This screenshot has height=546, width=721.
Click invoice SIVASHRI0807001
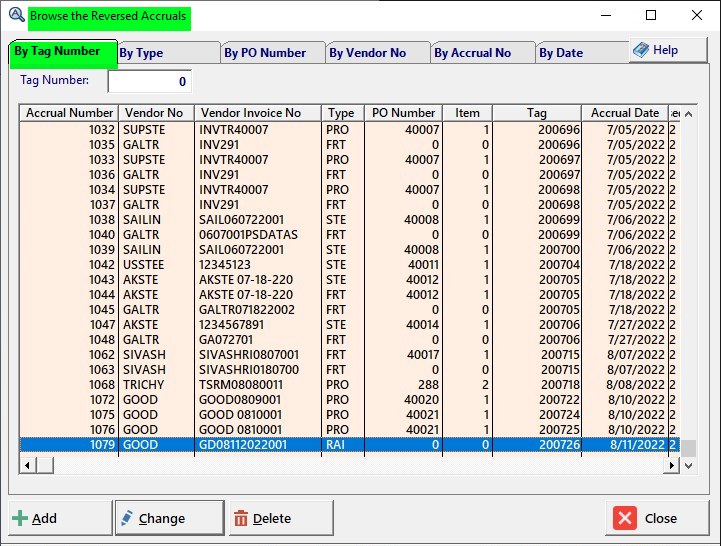tap(249, 355)
